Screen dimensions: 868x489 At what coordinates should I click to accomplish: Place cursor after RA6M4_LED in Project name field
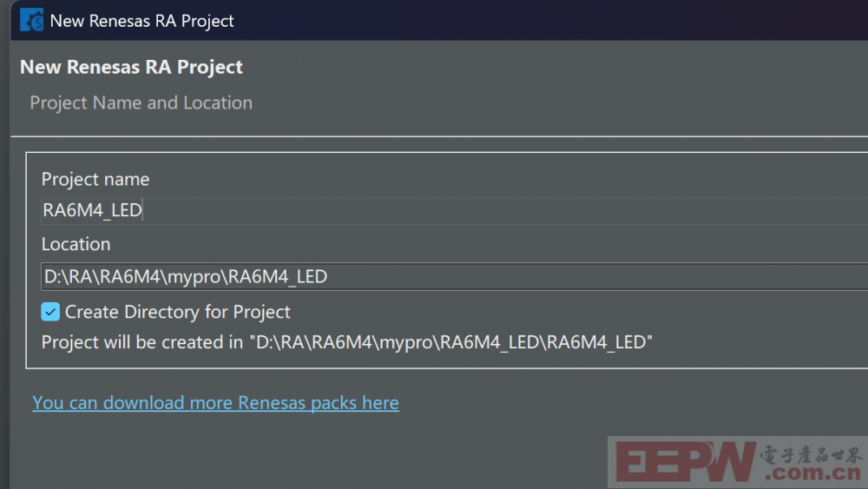point(143,210)
